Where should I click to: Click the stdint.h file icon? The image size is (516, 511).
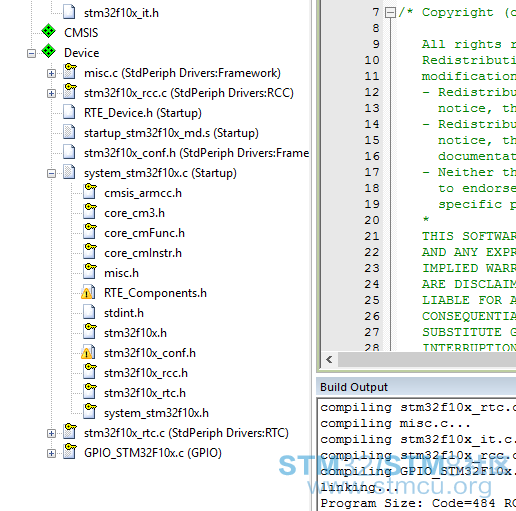(x=89, y=312)
